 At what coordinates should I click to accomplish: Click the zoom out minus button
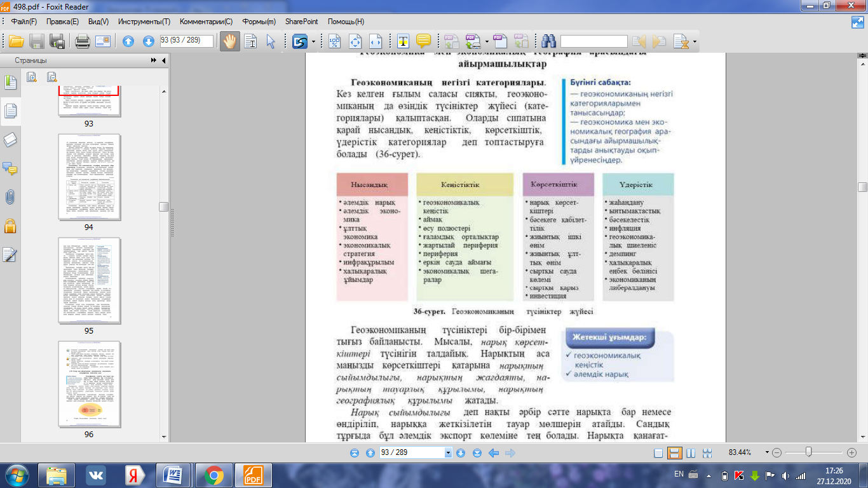pyautogui.click(x=776, y=453)
